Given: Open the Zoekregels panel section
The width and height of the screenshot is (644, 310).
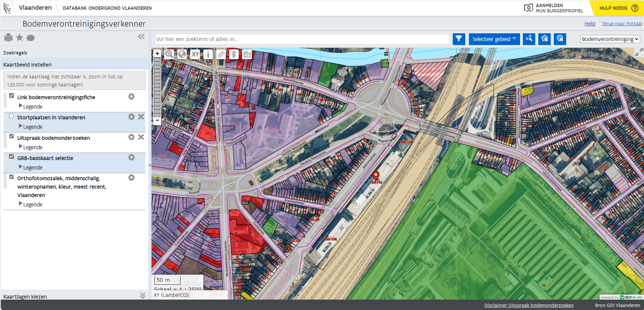Looking at the screenshot, I should pos(15,53).
